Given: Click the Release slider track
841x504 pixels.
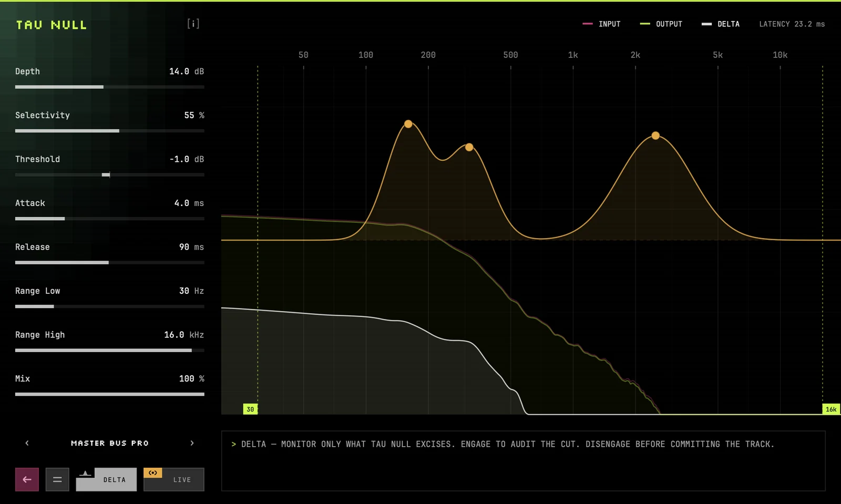Looking at the screenshot, I should pos(110,262).
